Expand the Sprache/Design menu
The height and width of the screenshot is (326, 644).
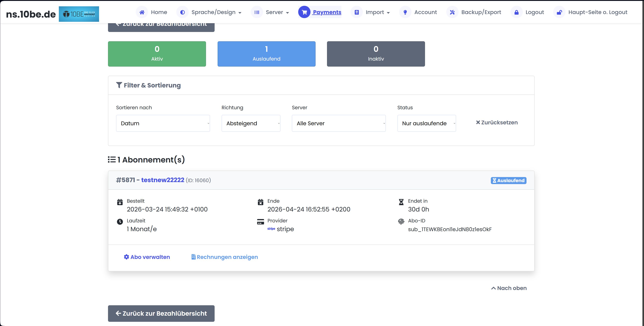[x=213, y=12]
